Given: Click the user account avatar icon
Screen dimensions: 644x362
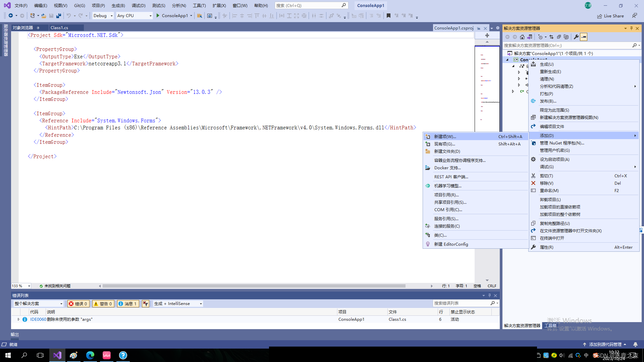Looking at the screenshot, I should [x=588, y=6].
